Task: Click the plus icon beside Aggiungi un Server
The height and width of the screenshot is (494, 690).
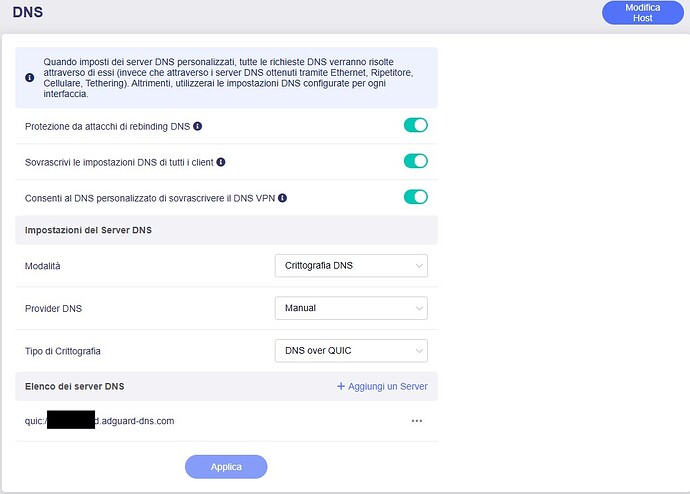Action: 341,386
